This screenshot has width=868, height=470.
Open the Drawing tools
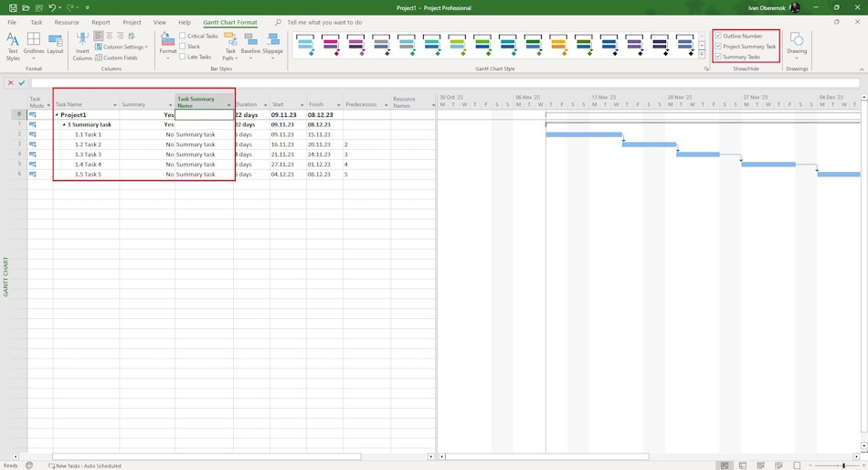pos(797,47)
